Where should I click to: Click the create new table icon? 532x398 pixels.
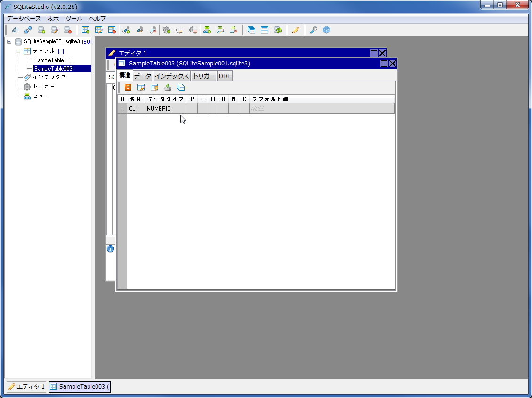point(86,30)
